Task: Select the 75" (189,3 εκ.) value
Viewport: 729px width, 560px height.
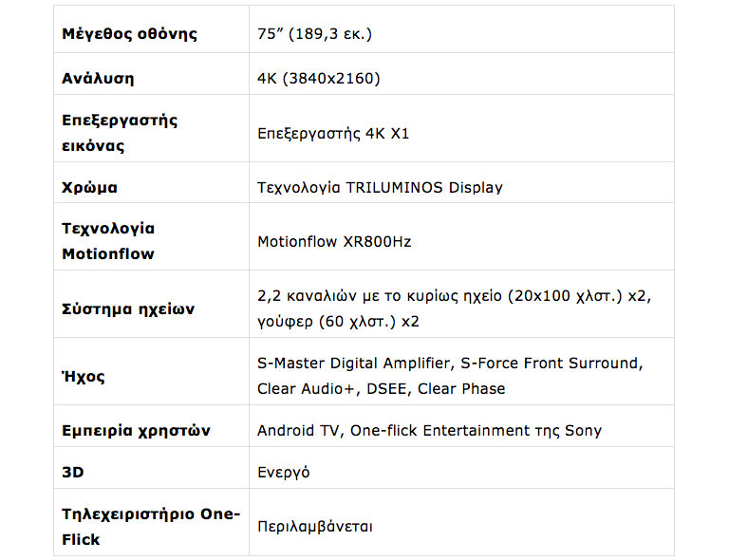Action: (x=314, y=34)
